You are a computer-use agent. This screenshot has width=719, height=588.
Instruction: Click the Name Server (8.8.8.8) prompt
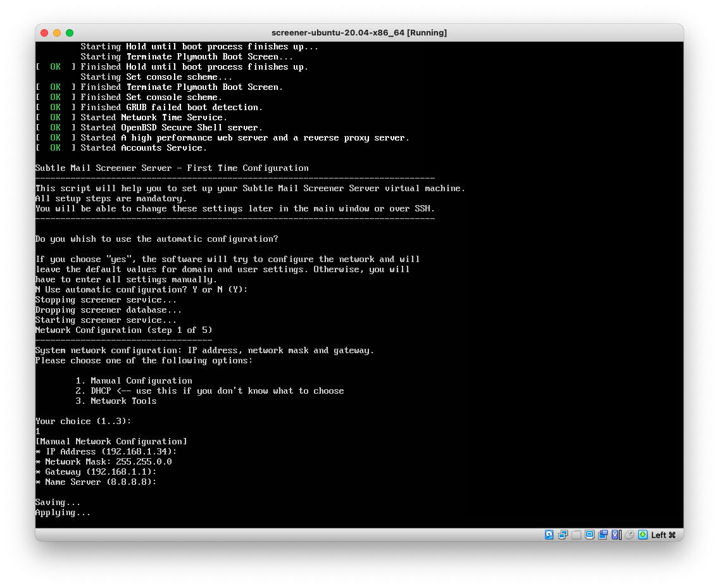pyautogui.click(x=96, y=482)
